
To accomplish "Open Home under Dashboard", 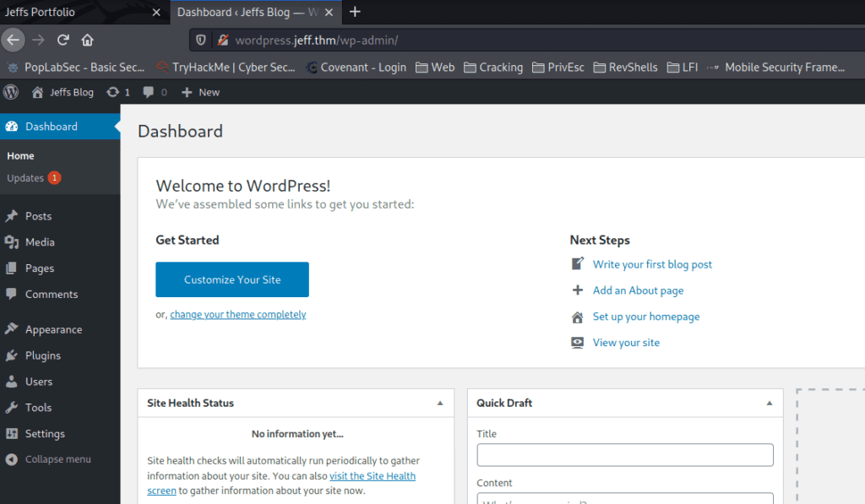I will coord(20,156).
